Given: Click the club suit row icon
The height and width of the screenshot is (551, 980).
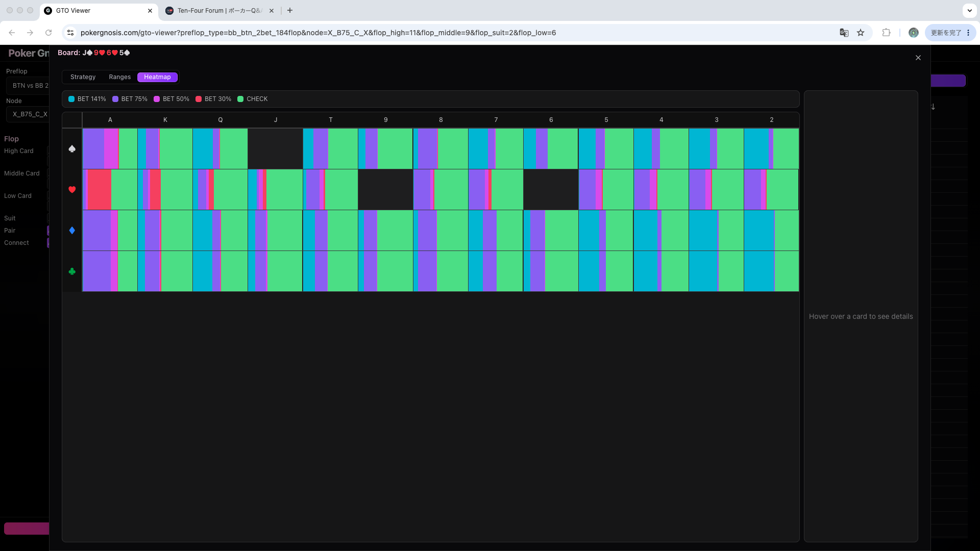Looking at the screenshot, I should [72, 271].
